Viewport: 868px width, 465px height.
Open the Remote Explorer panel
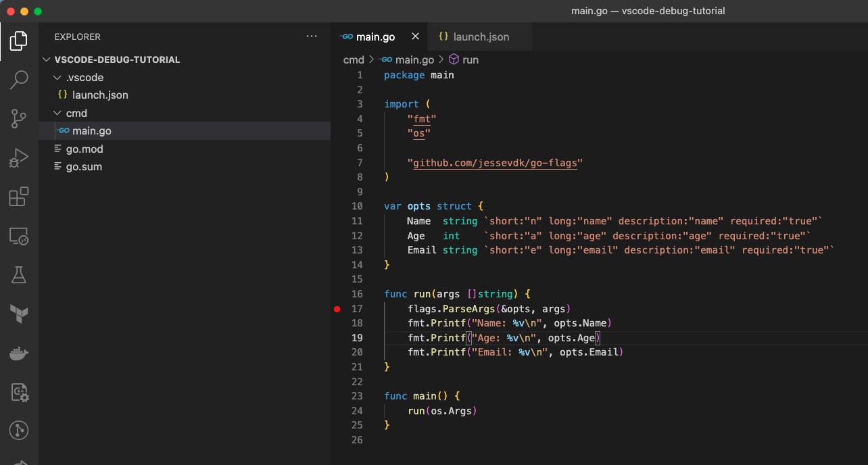pos(18,237)
